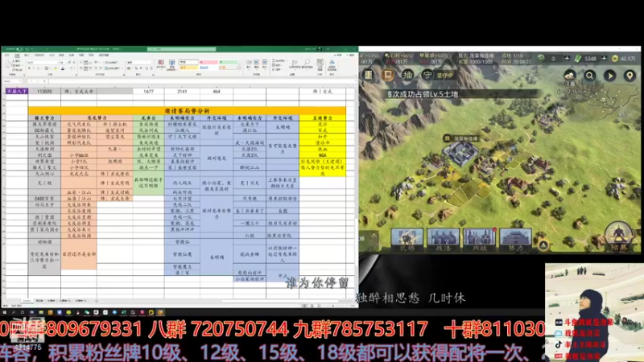Click the 播 round icon in game

click(408, 75)
